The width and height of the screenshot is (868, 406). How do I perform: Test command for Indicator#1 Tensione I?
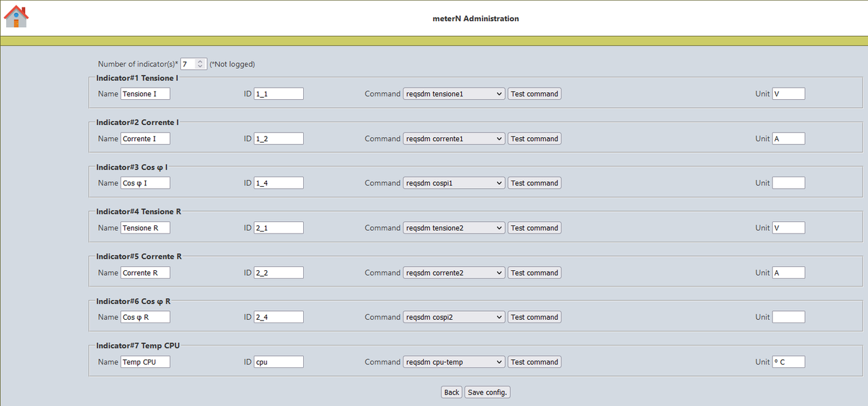click(x=534, y=94)
